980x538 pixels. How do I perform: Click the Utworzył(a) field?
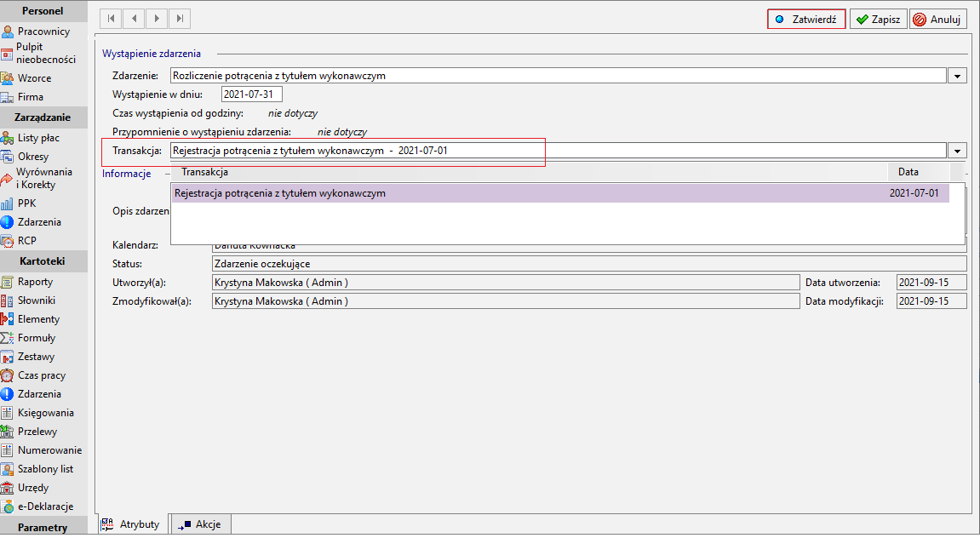[x=506, y=283]
